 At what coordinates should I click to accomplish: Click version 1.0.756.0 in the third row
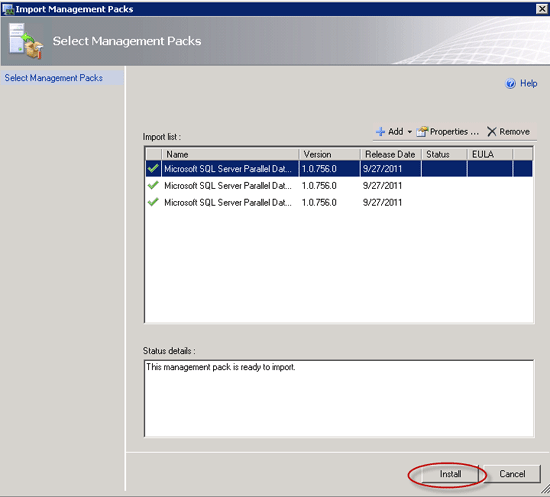319,203
